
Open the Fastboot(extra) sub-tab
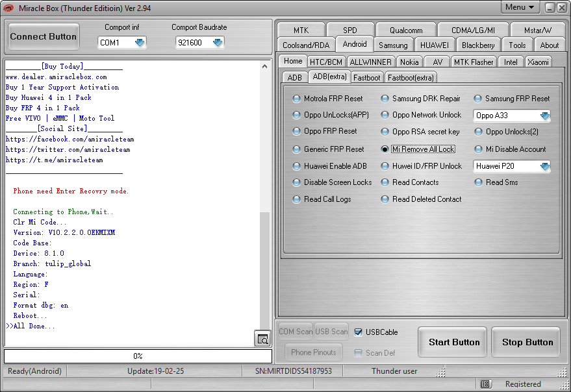point(411,77)
